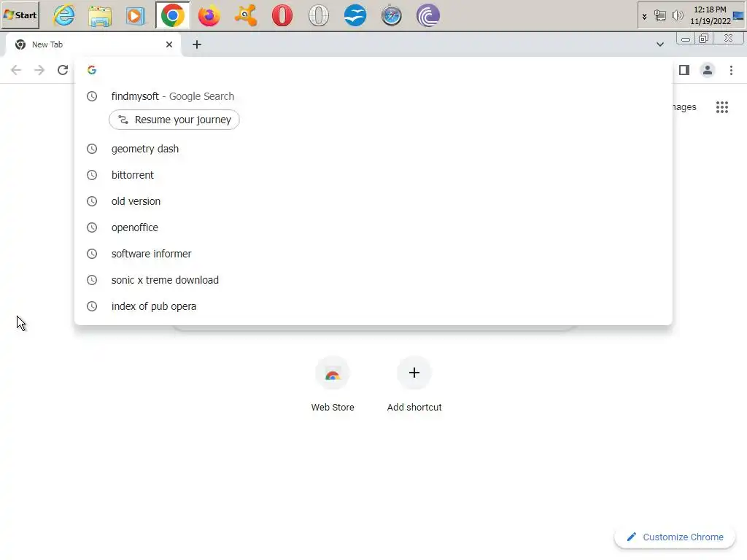Open BitTorrent from the taskbar

click(x=427, y=15)
